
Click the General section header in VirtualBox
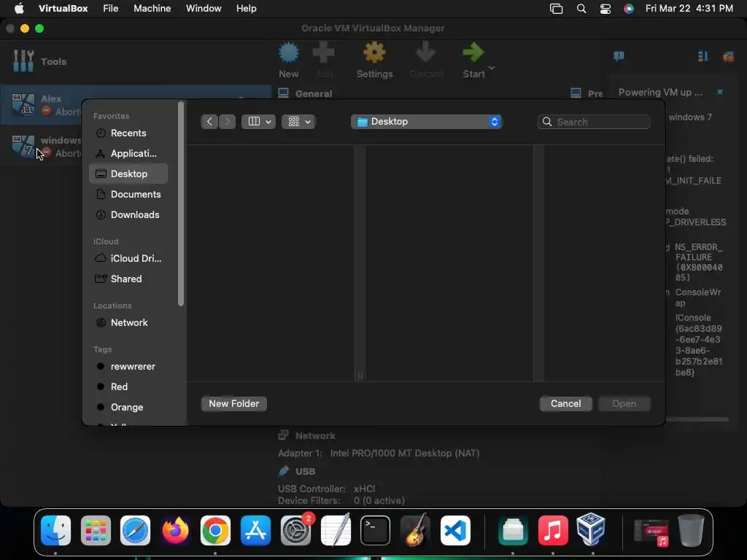point(314,93)
